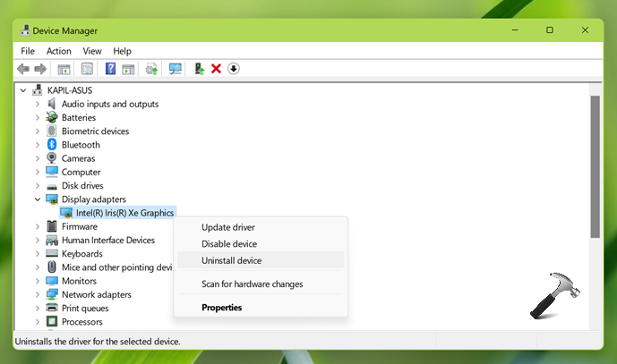617x364 pixels.
Task: Expand the Network adapters category
Action: 38,294
